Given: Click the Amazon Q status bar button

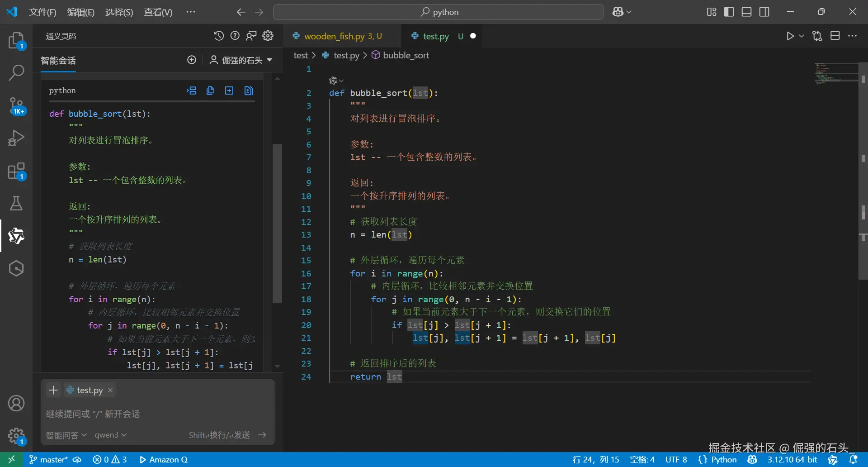Looking at the screenshot, I should (164, 460).
